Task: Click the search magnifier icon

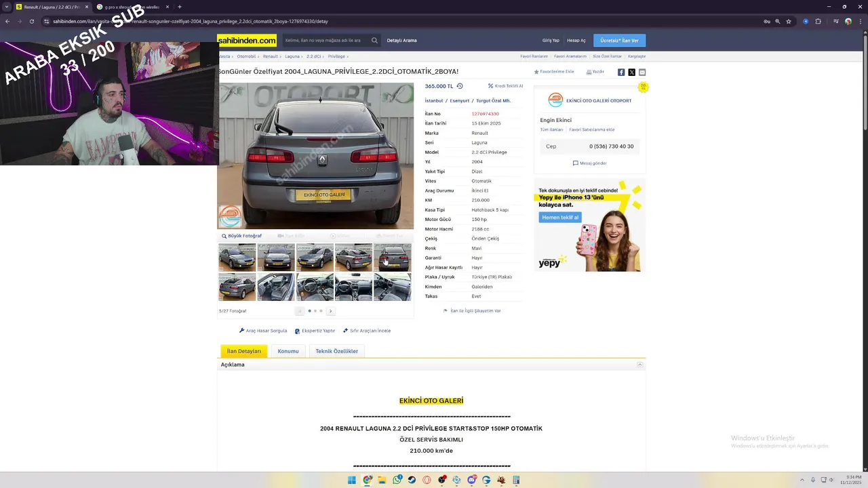Action: [374, 40]
